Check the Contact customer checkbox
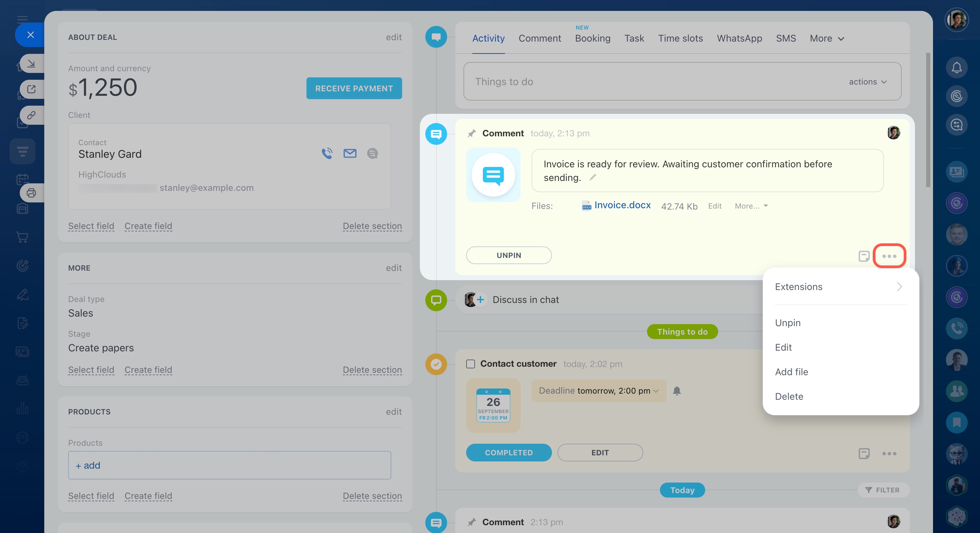The height and width of the screenshot is (533, 980). pyautogui.click(x=471, y=364)
